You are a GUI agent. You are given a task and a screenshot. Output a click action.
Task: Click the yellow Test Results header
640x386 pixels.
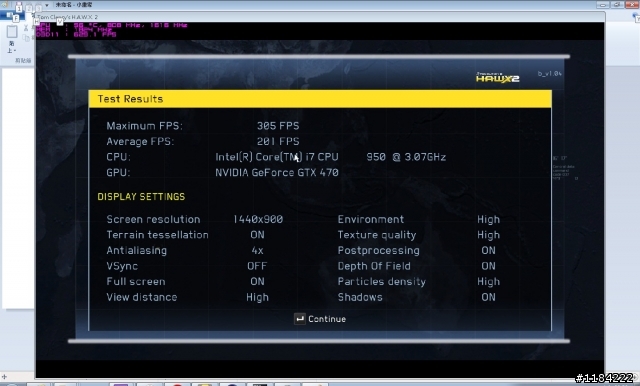pos(320,99)
